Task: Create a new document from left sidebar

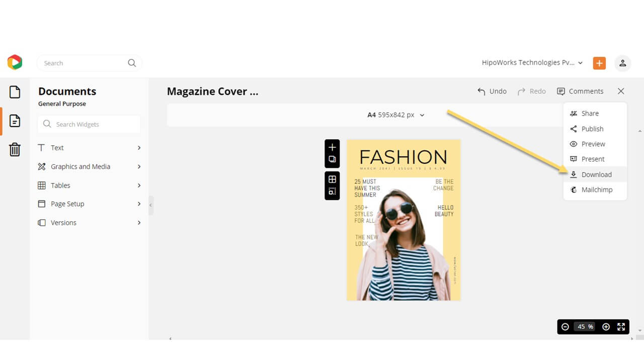Action: [x=15, y=92]
